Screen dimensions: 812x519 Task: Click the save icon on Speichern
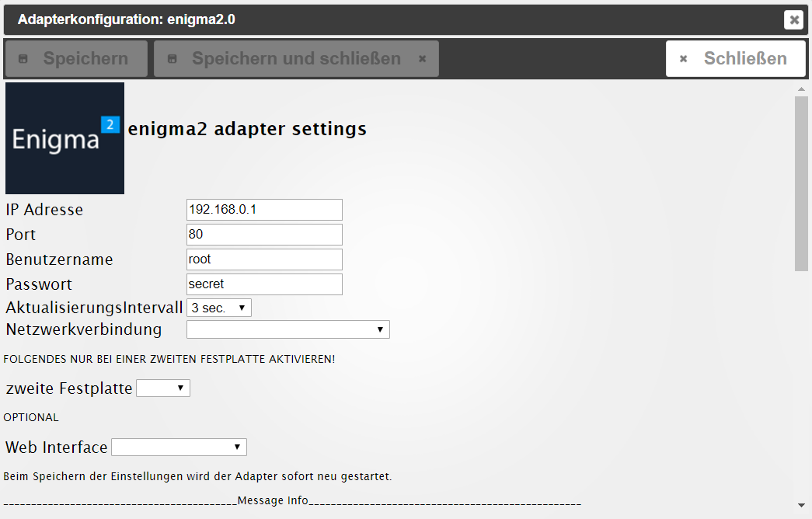coord(23,58)
